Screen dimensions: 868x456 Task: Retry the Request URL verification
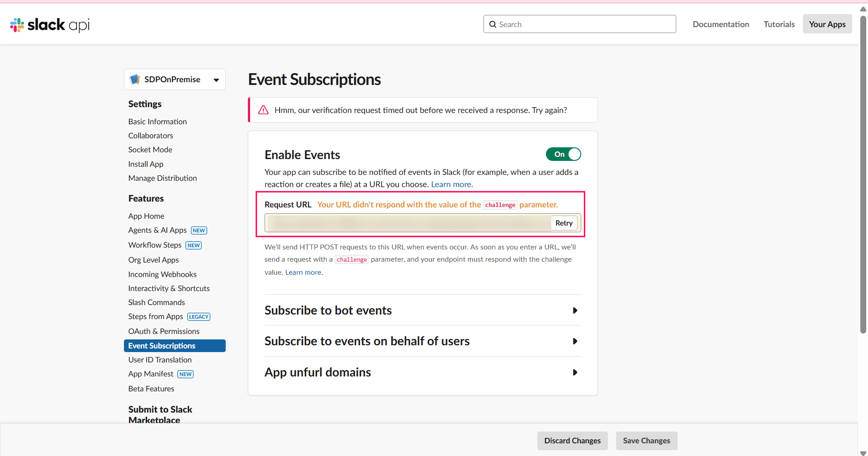[564, 223]
